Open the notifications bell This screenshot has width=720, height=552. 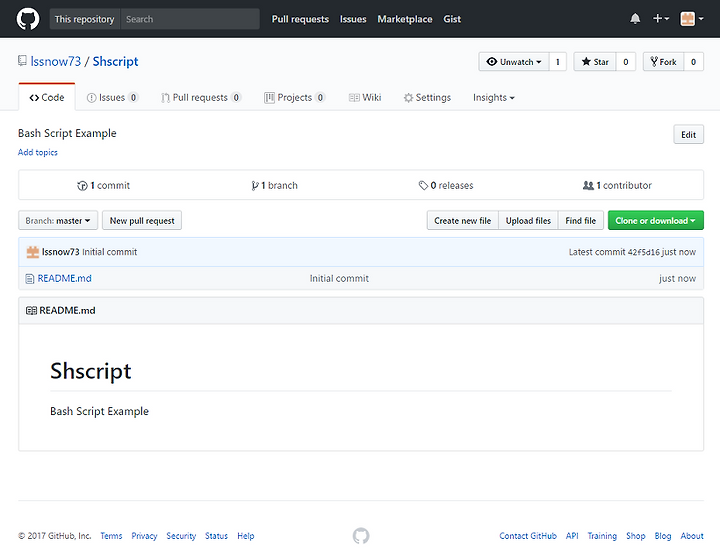pyautogui.click(x=635, y=19)
